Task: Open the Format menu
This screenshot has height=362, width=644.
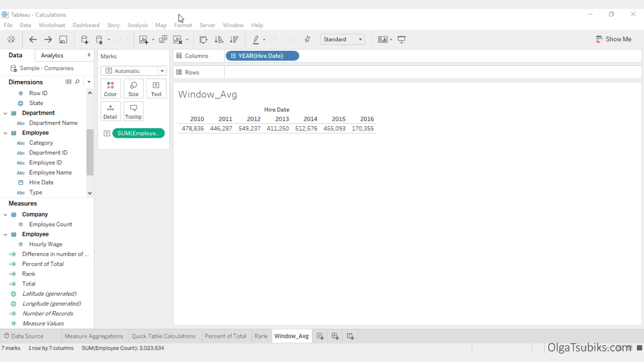Action: pyautogui.click(x=183, y=25)
